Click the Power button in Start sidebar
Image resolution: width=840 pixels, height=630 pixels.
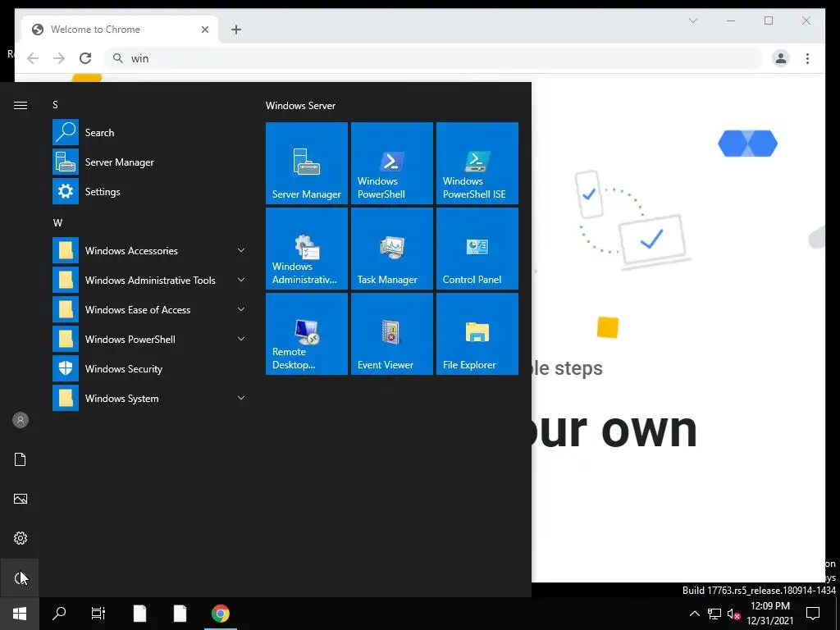coord(20,577)
